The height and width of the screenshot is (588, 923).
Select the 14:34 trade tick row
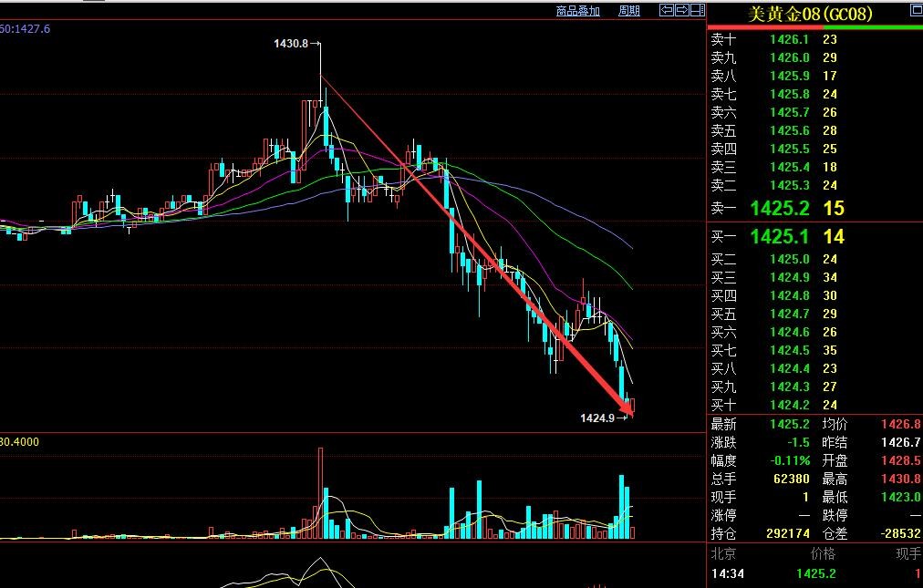[815, 573]
